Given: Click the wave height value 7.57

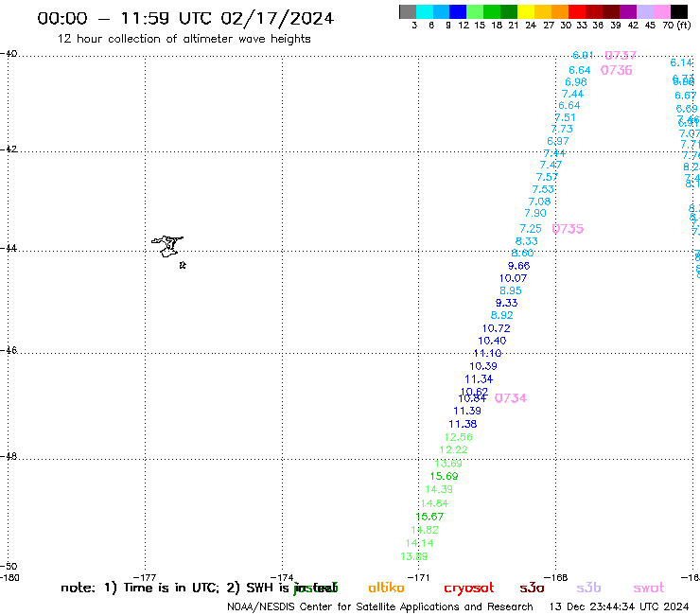Looking at the screenshot, I should point(547,177).
